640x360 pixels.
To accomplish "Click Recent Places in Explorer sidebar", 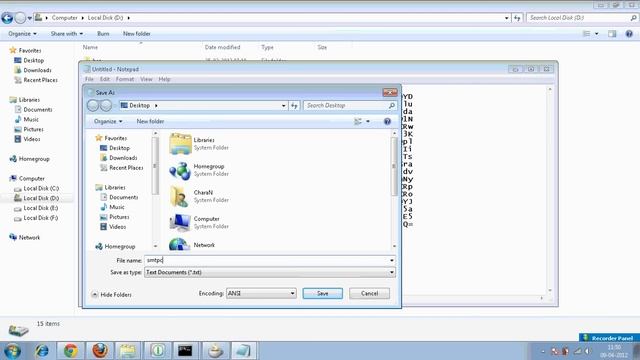I will click(36, 80).
